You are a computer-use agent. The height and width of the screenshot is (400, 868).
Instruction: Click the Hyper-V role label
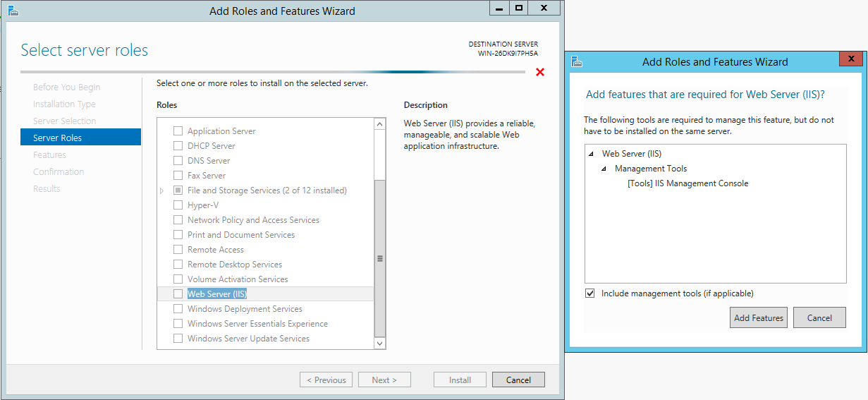coord(203,205)
